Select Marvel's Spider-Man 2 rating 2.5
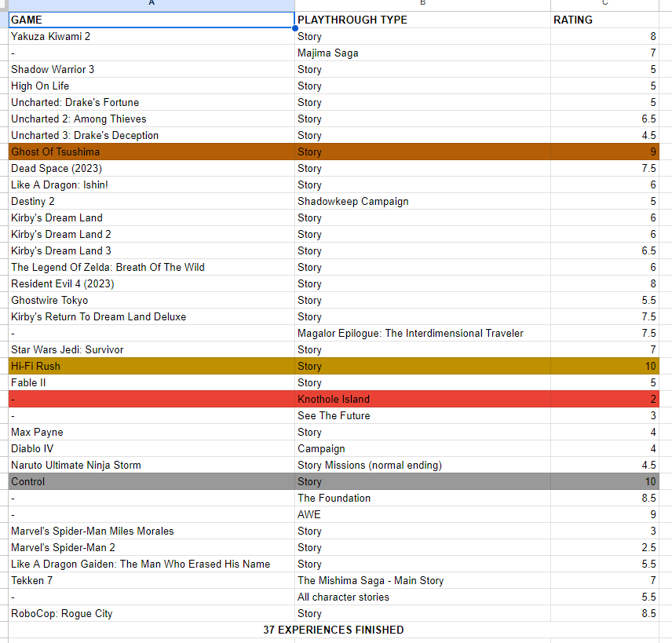672x643 pixels. [604, 548]
